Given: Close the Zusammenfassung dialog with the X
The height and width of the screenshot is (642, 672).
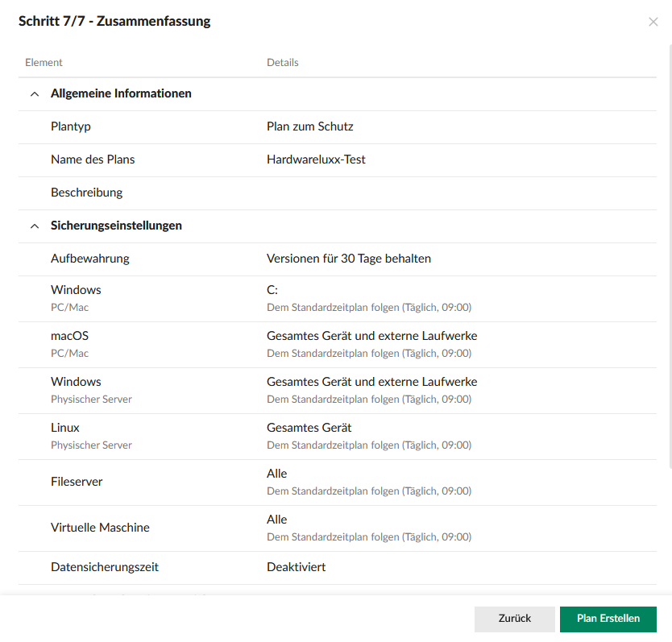Looking at the screenshot, I should pyautogui.click(x=653, y=22).
